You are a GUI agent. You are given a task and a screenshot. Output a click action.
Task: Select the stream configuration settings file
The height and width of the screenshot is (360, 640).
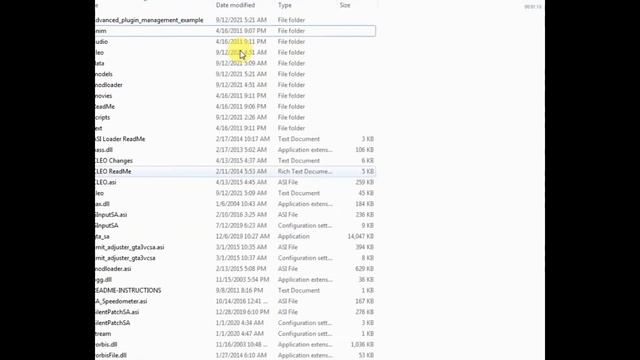coord(235,334)
